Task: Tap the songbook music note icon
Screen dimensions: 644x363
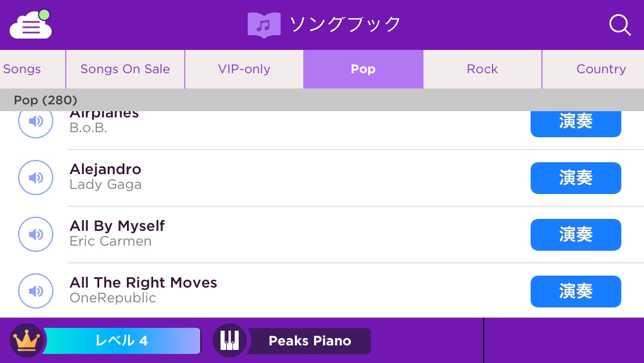Action: coord(264,25)
